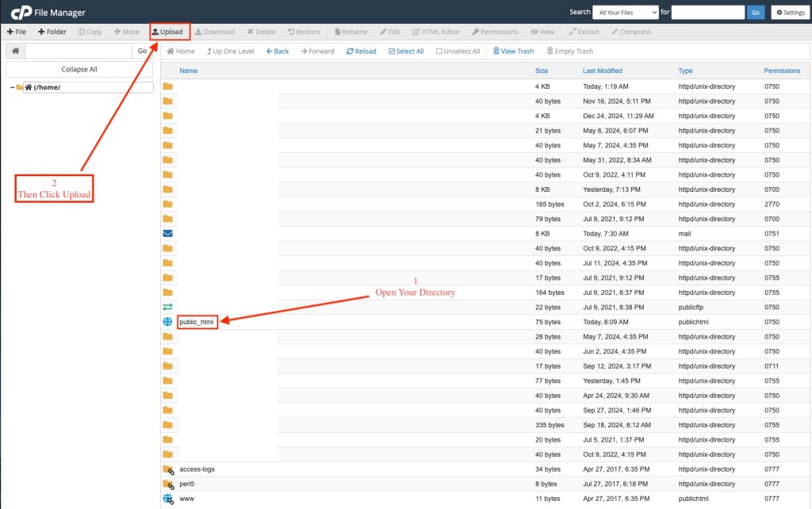The height and width of the screenshot is (509, 812).
Task: Reload the file list
Action: pyautogui.click(x=362, y=52)
